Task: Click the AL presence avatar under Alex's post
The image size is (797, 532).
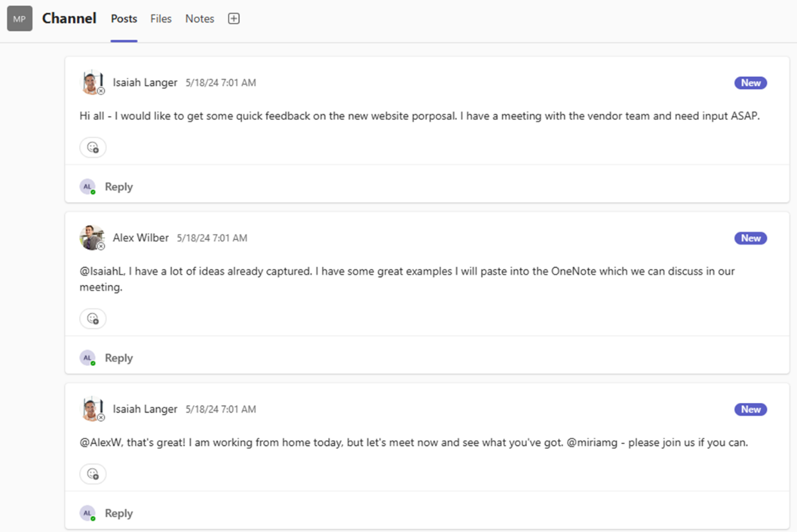Action: tap(87, 357)
